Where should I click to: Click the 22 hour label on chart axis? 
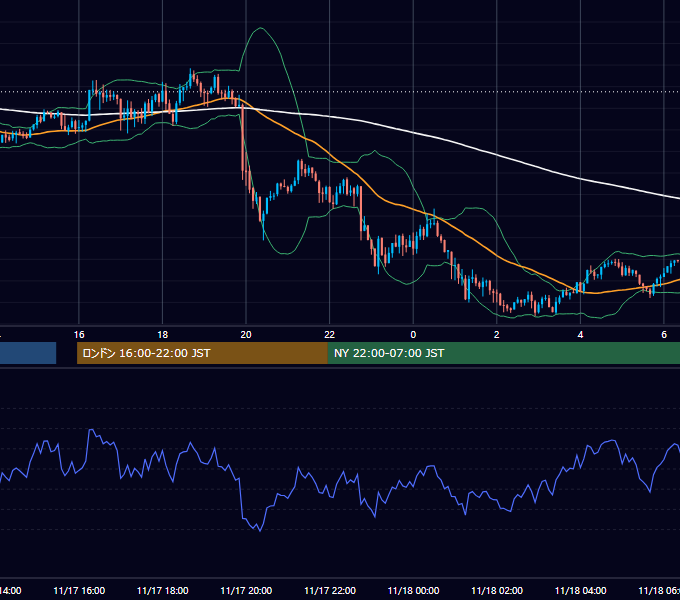point(330,335)
